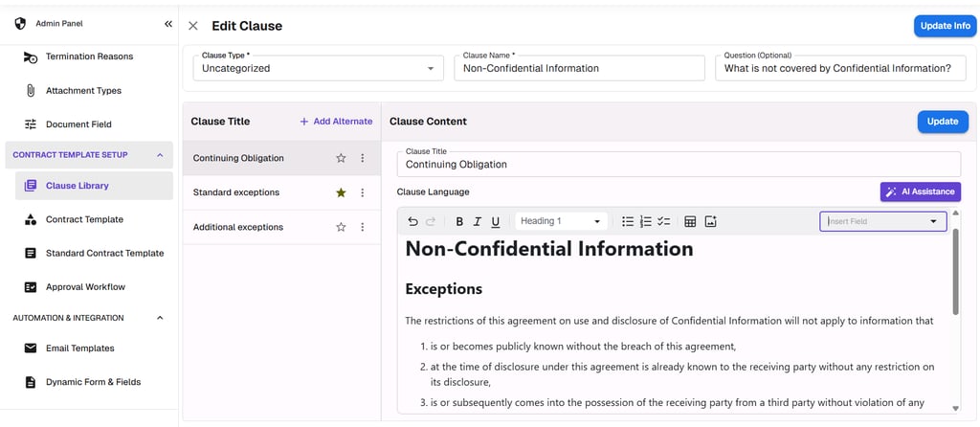Insert a numbered list
This screenshot has width=980, height=427.
[x=646, y=221]
